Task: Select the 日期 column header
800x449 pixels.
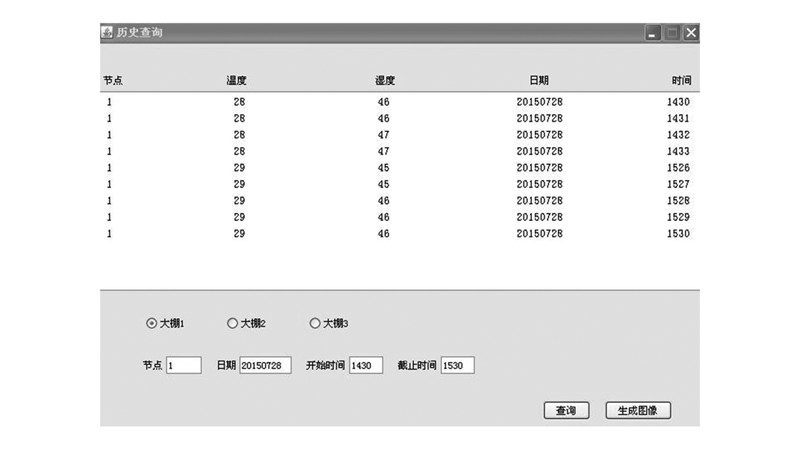Action: pyautogui.click(x=538, y=80)
